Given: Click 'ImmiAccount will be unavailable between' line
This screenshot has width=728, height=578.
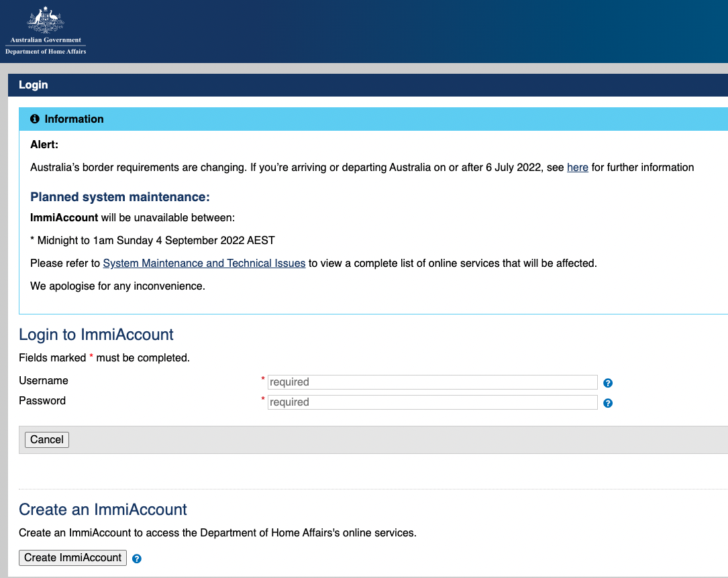Looking at the screenshot, I should click(133, 218).
